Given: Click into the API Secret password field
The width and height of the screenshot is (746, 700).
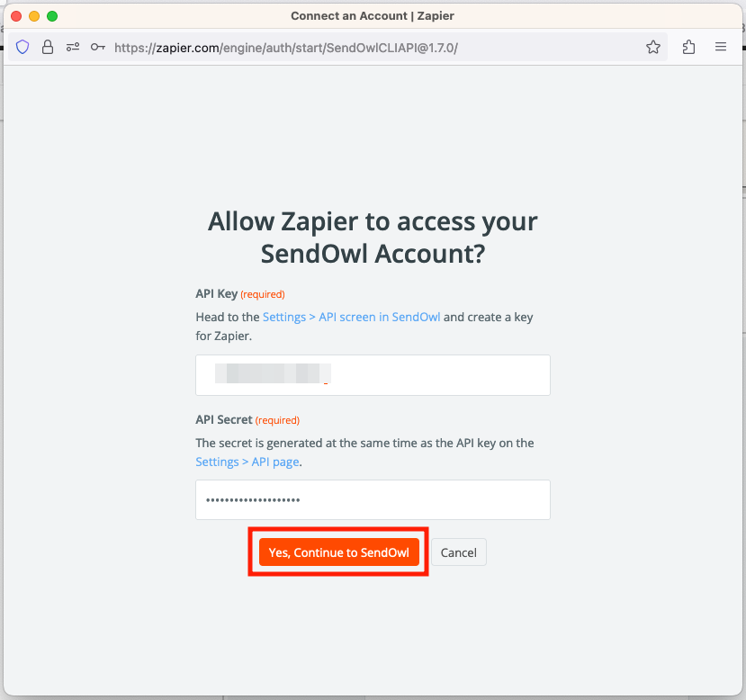Looking at the screenshot, I should click(373, 499).
